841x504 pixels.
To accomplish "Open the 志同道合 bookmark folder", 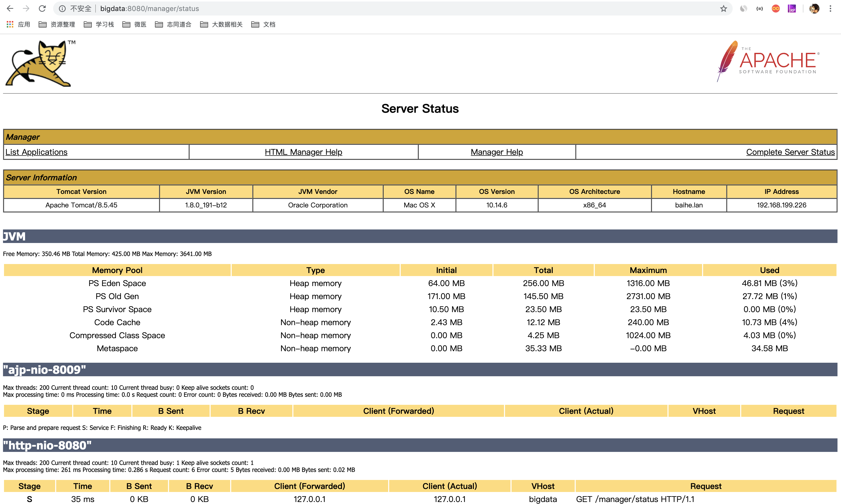I will [x=173, y=25].
